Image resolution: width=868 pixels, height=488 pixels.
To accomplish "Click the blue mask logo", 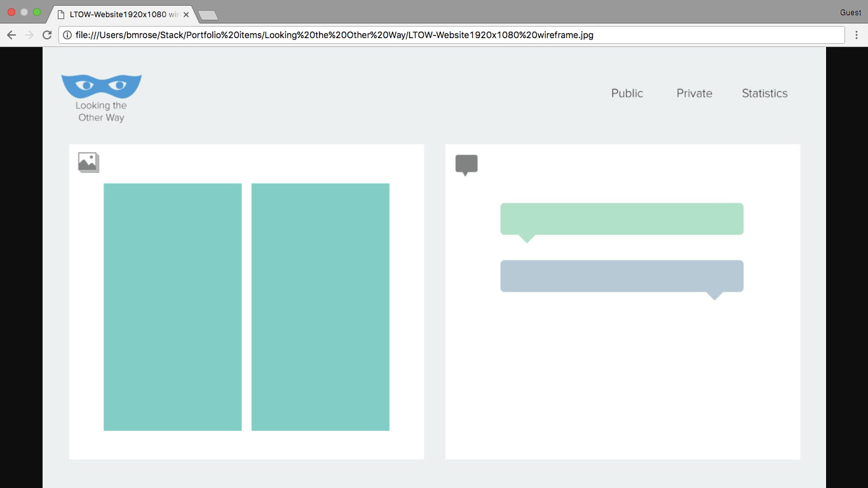I will (101, 86).
